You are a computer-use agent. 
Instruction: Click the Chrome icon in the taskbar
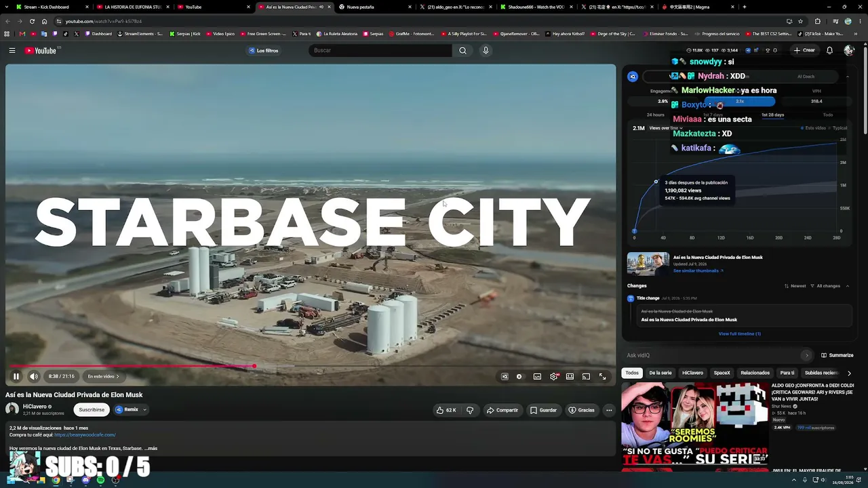coord(56,480)
